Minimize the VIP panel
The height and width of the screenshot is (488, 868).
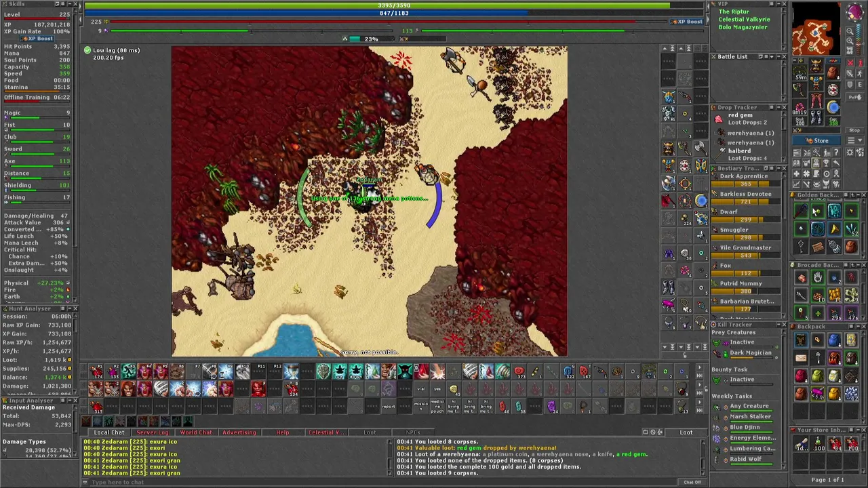(778, 3)
